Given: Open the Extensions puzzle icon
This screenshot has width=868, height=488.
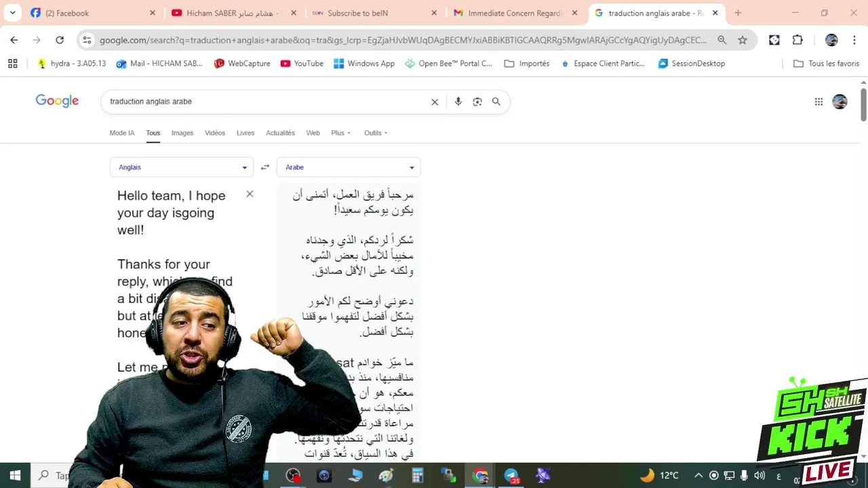Looking at the screenshot, I should coord(797,40).
